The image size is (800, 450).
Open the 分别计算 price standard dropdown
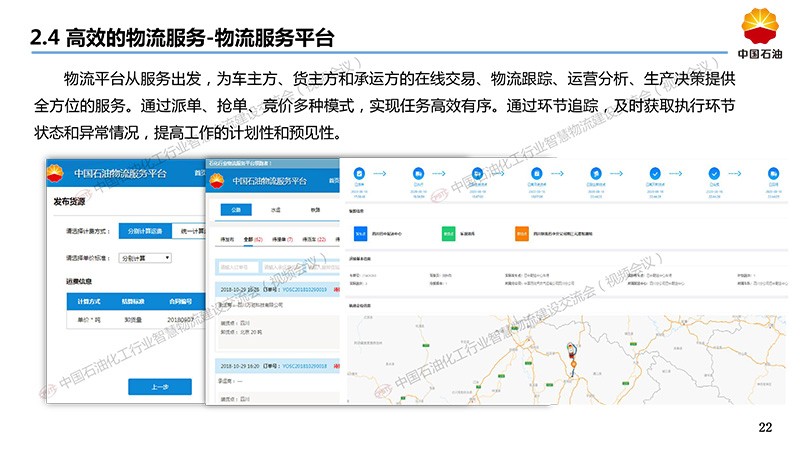tap(145, 258)
